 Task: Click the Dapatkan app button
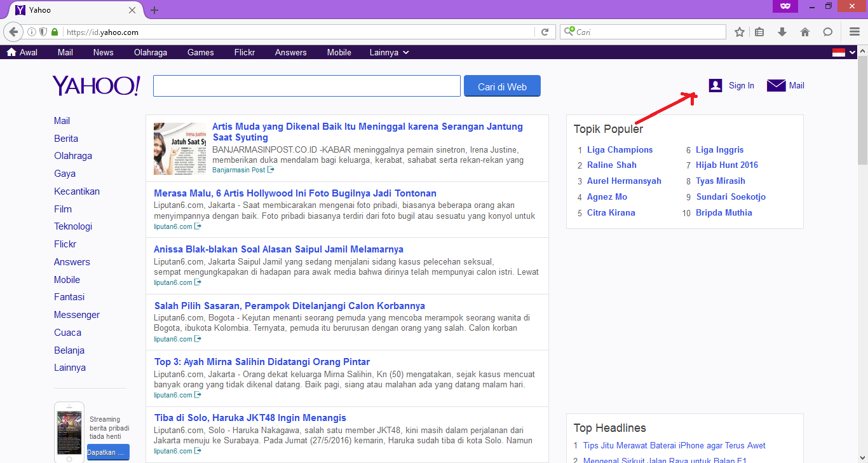[108, 452]
